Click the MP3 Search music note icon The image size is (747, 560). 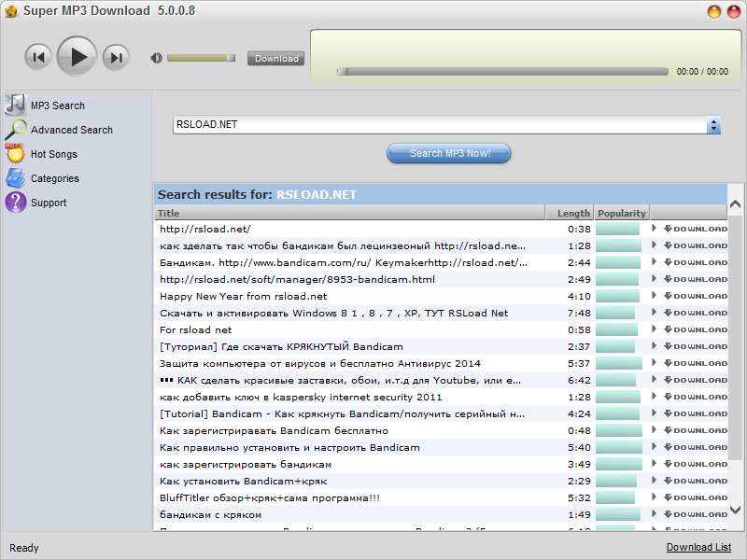click(15, 105)
